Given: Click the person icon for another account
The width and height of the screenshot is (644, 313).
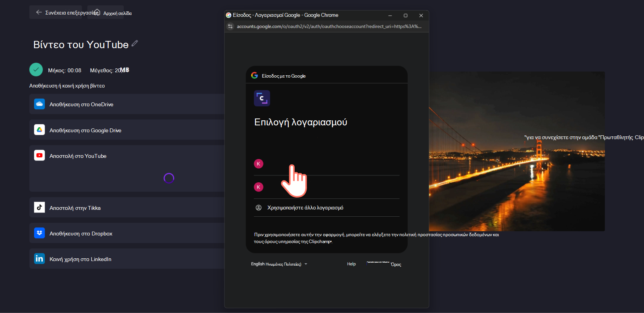Looking at the screenshot, I should coord(258,208).
